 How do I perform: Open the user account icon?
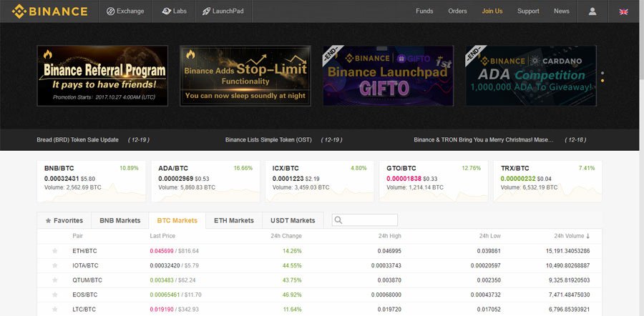click(x=592, y=11)
